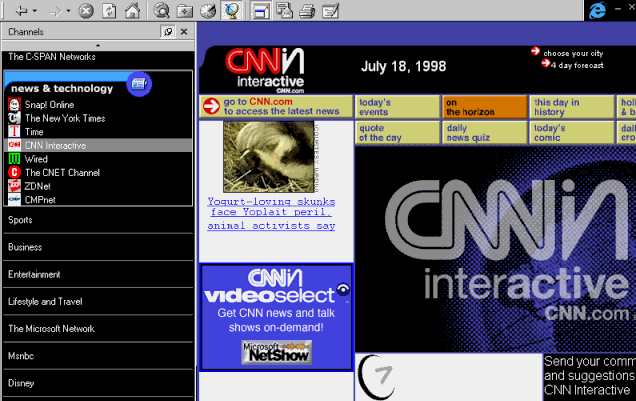Open the daily news quiz tab
Screen dimensions: 636x401
(x=485, y=133)
